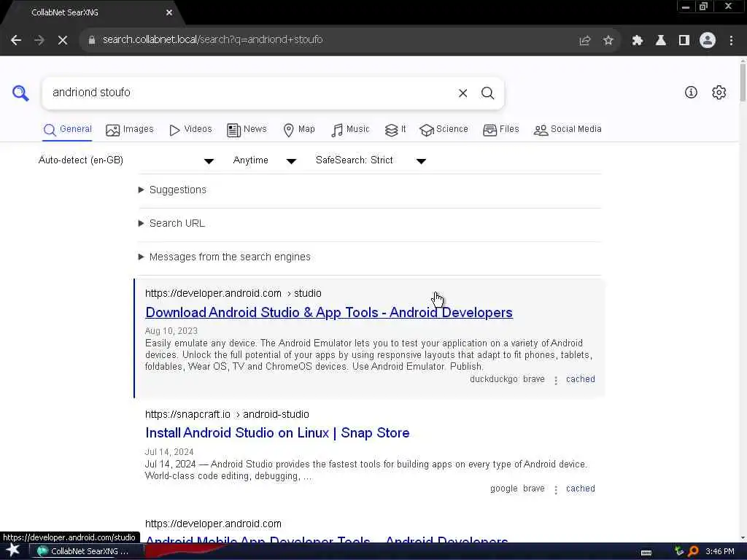Switch to the News tab

tap(247, 130)
